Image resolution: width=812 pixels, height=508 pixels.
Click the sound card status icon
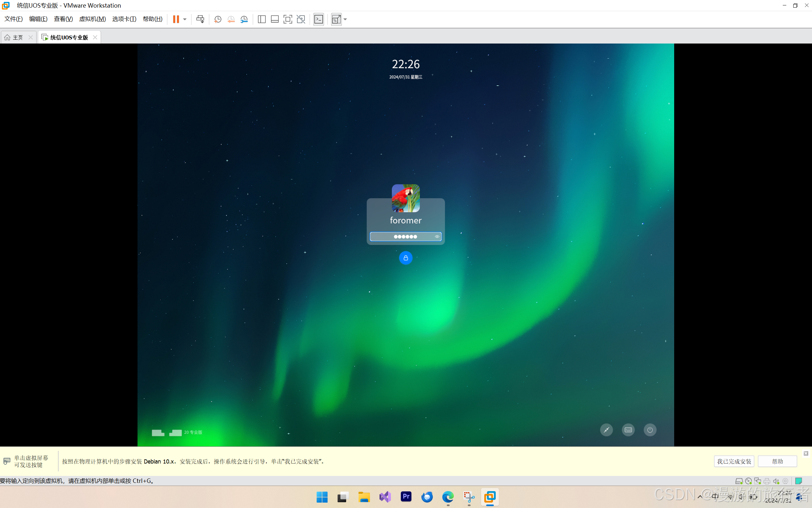click(776, 481)
